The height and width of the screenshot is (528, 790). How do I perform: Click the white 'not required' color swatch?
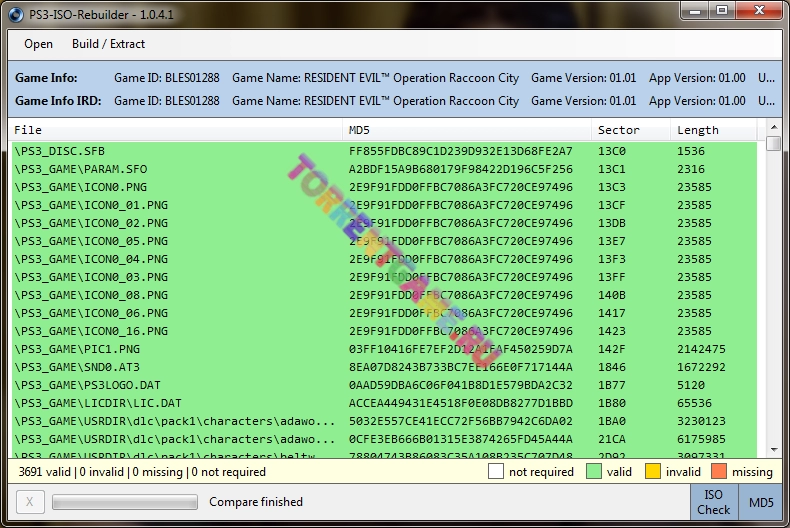click(497, 472)
